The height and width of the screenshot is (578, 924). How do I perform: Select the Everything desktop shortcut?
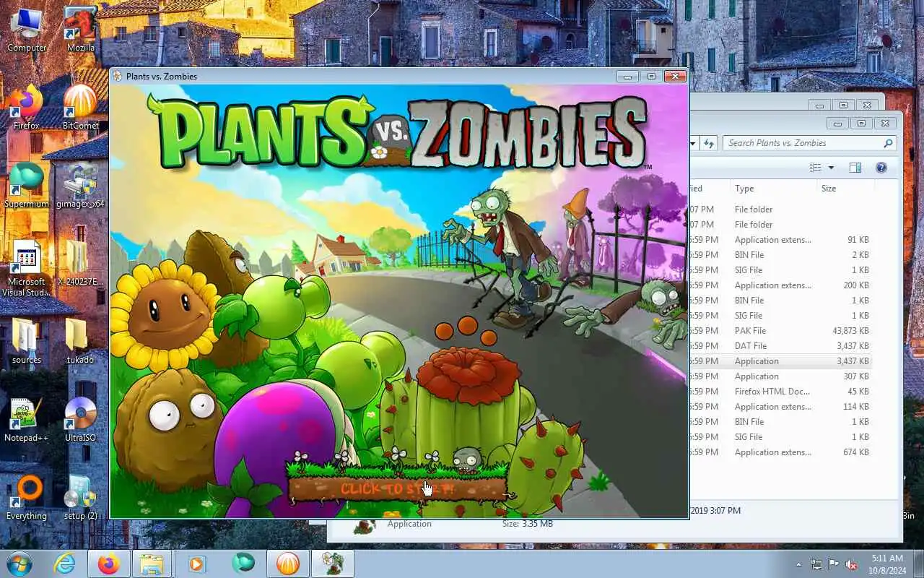[x=27, y=498]
